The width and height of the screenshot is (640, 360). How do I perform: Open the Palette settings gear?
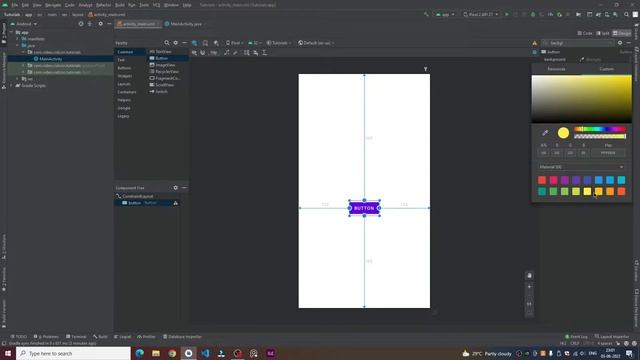click(176, 43)
